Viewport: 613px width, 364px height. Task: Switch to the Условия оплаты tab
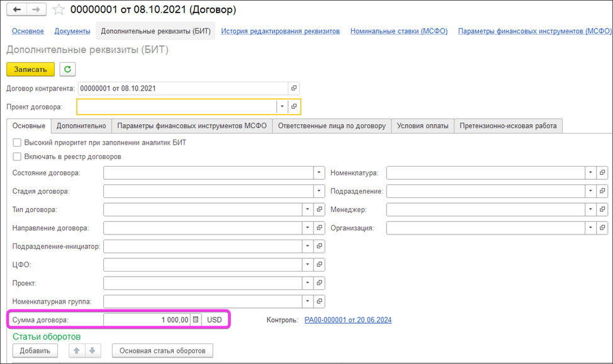click(422, 126)
